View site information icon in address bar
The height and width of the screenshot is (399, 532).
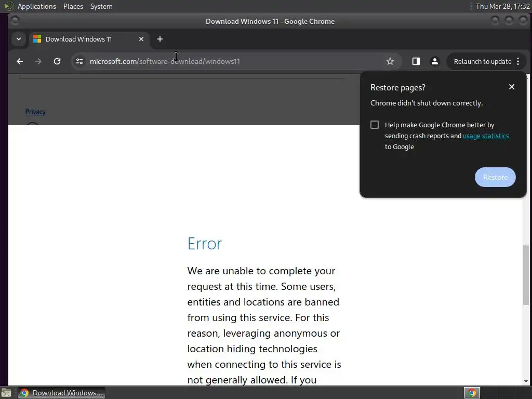tap(79, 61)
